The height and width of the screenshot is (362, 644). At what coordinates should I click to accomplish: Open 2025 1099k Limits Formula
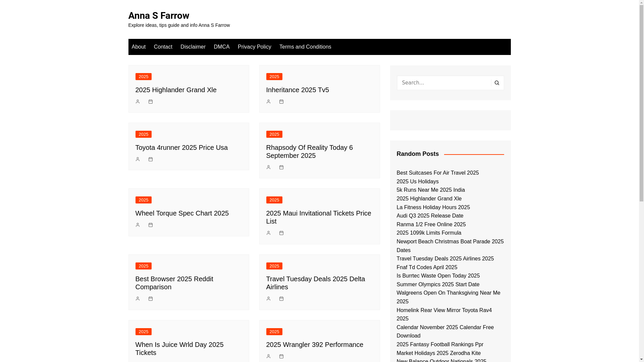pos(429,233)
